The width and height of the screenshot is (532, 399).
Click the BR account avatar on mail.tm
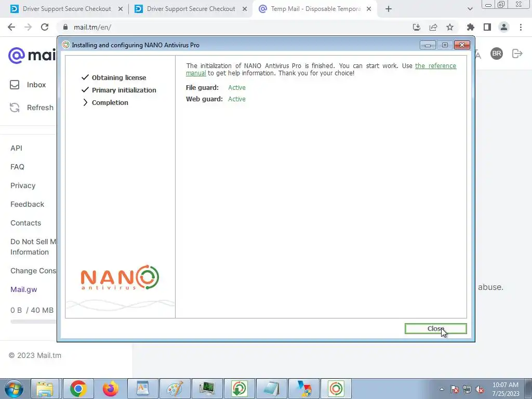pyautogui.click(x=496, y=54)
